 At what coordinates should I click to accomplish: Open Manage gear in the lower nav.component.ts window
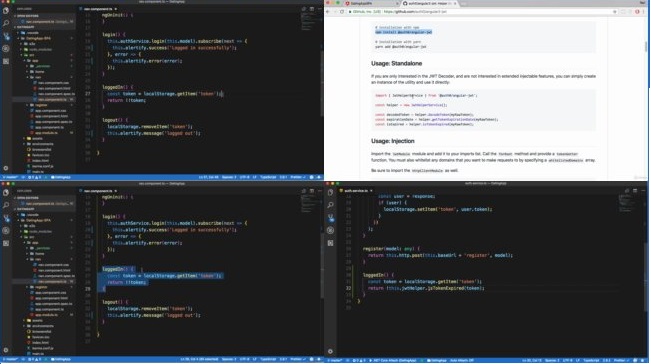6,350
